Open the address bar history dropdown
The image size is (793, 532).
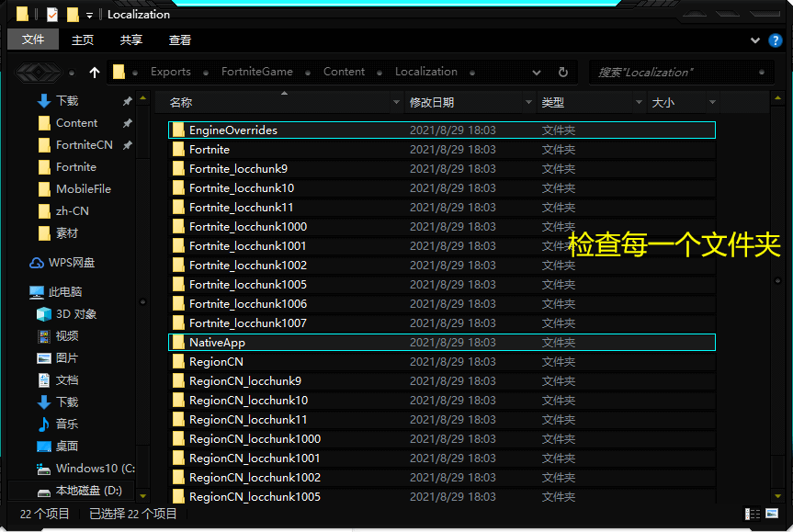coord(536,73)
